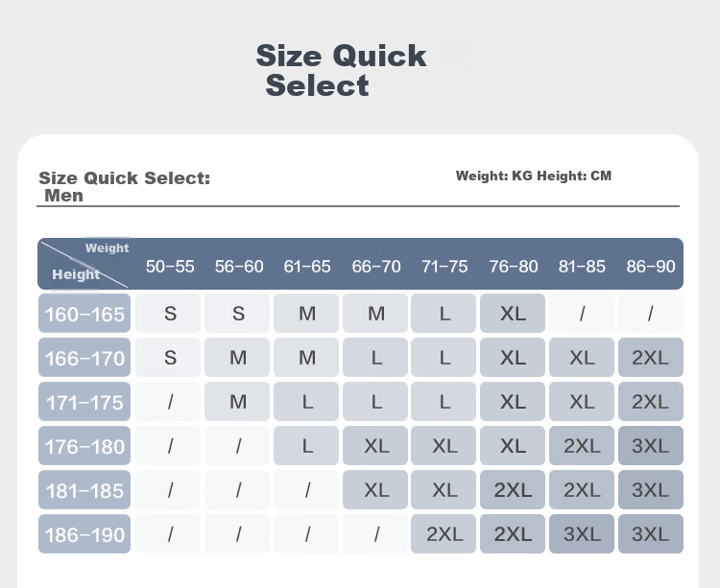Image resolution: width=720 pixels, height=588 pixels.
Task: Select the 176–180 height row label
Action: click(84, 446)
